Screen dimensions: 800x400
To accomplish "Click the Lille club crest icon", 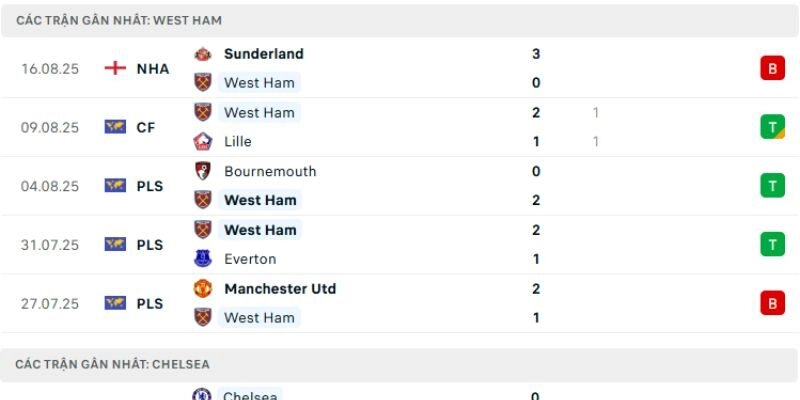I will coord(203,142).
